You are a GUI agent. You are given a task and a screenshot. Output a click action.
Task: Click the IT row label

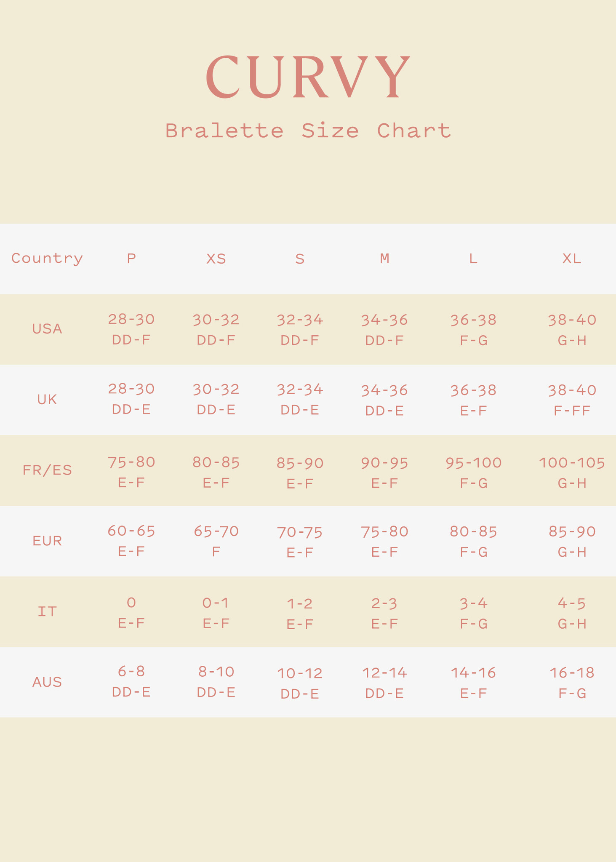click(x=47, y=611)
